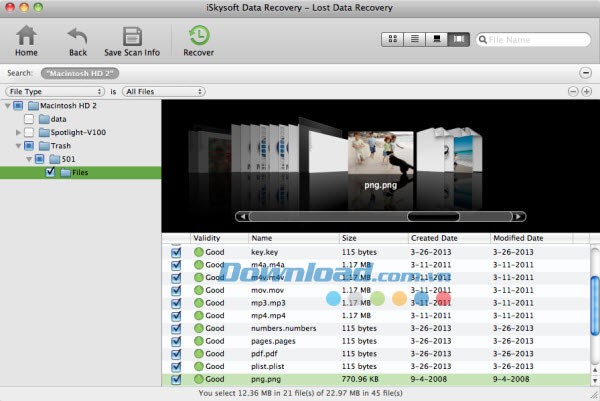The width and height of the screenshot is (600, 401).
Task: Sort by the Size column header
Action: [373, 238]
